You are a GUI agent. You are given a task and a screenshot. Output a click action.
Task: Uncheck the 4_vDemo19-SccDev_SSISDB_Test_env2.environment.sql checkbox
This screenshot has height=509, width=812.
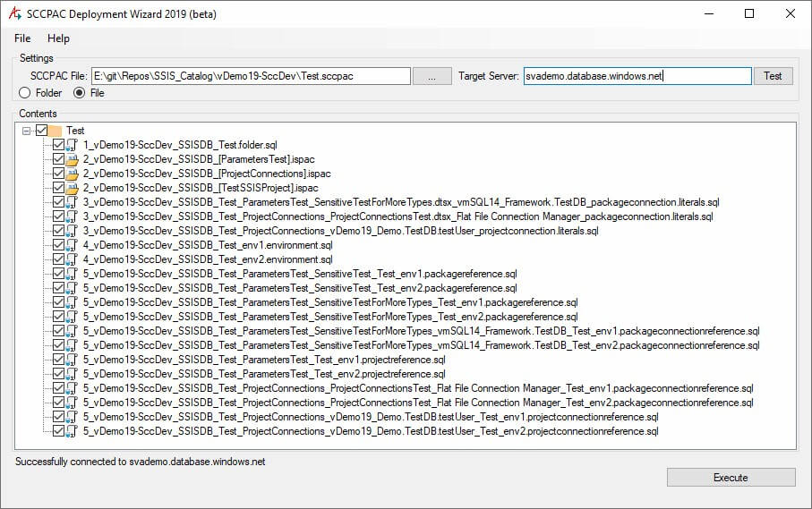coord(58,259)
